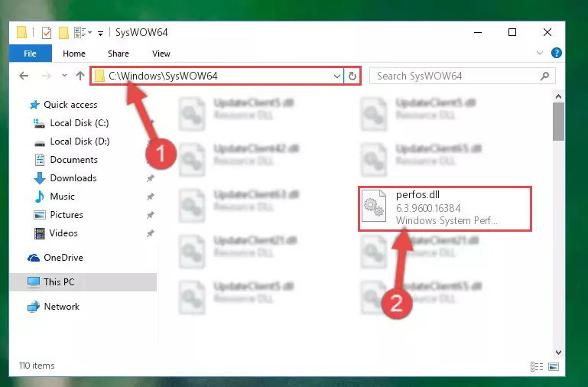Go up one folder level
588x387 pixels.
pyautogui.click(x=80, y=76)
